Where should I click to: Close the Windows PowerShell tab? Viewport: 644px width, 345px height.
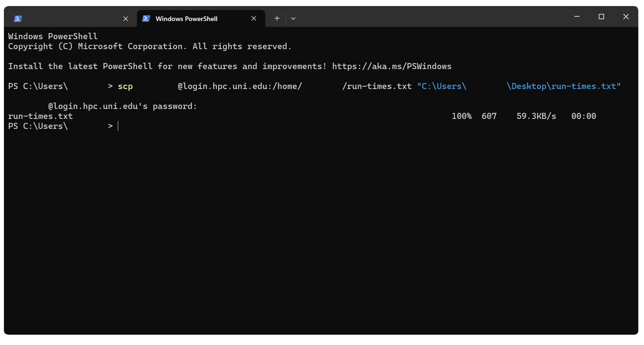click(x=254, y=19)
